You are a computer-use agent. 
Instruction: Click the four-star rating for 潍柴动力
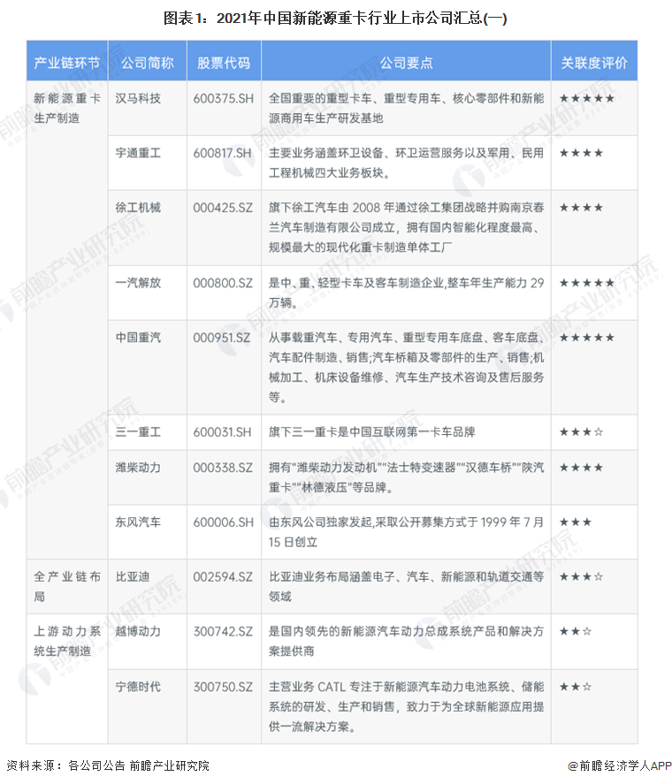[582, 468]
